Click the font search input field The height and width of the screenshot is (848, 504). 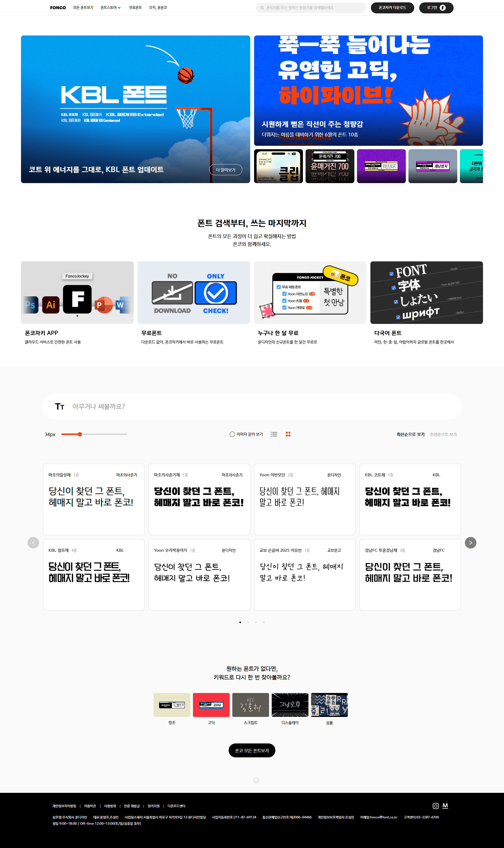(311, 7)
